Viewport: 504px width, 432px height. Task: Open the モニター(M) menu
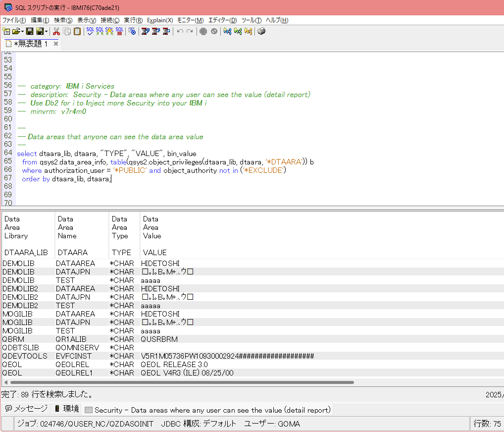point(190,20)
